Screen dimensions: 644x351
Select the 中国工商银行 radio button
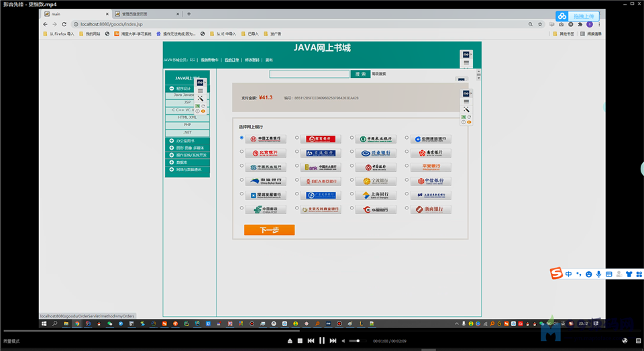[241, 138]
